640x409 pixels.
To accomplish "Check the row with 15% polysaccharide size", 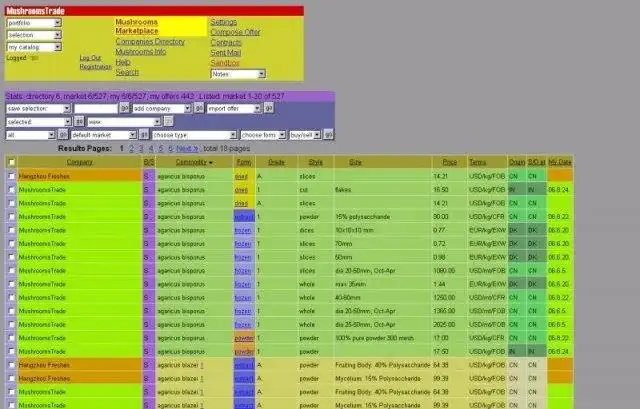I will (12, 217).
